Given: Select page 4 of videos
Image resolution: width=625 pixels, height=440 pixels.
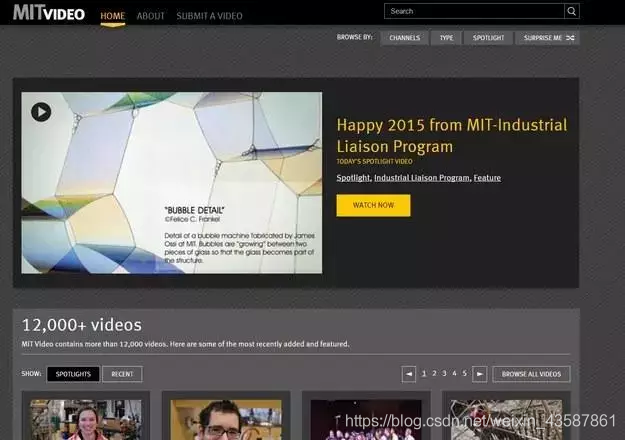Looking at the screenshot, I should (x=454, y=373).
